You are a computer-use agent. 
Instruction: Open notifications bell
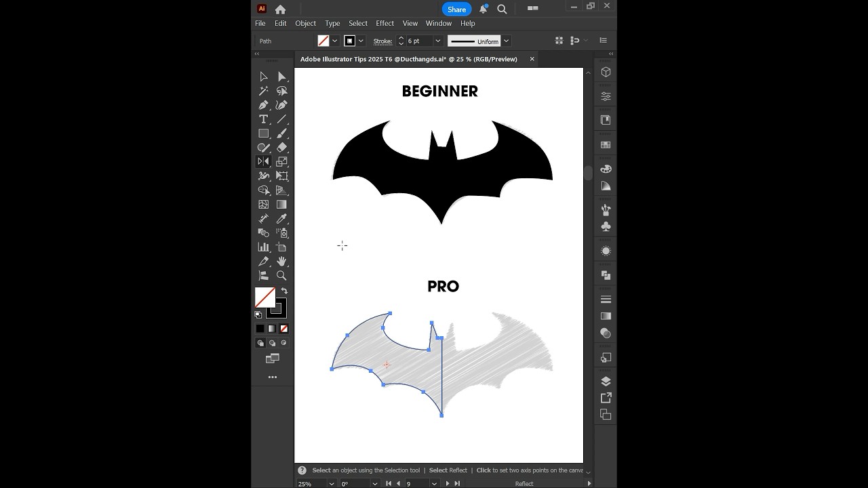484,9
